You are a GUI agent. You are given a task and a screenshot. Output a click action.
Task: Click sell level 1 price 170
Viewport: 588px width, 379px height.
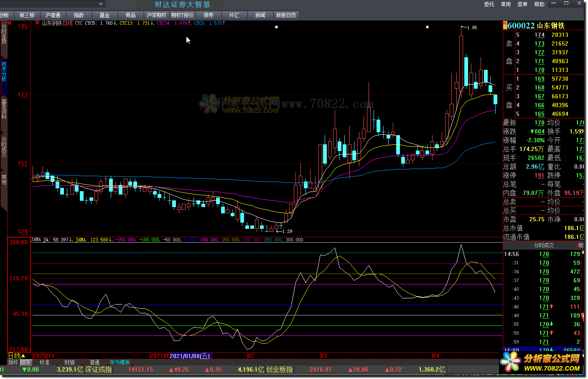(x=540, y=70)
